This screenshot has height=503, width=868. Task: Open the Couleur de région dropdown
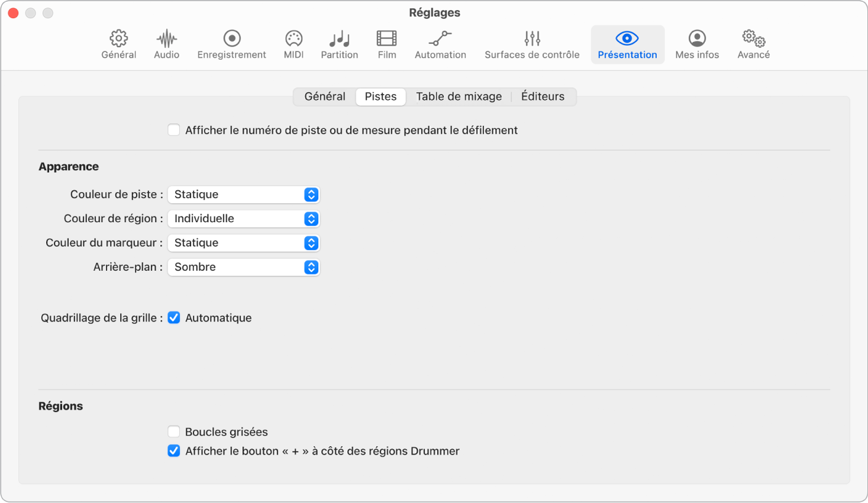coord(244,219)
